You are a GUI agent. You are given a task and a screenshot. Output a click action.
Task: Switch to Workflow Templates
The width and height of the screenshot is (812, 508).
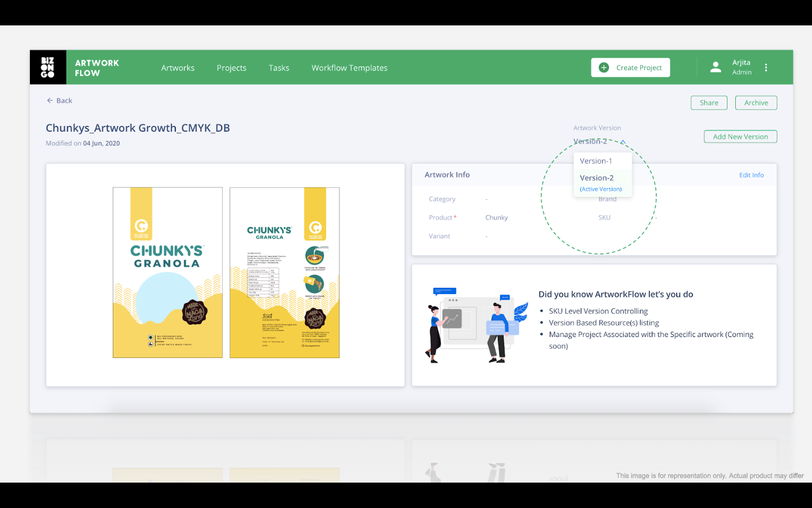coord(350,68)
